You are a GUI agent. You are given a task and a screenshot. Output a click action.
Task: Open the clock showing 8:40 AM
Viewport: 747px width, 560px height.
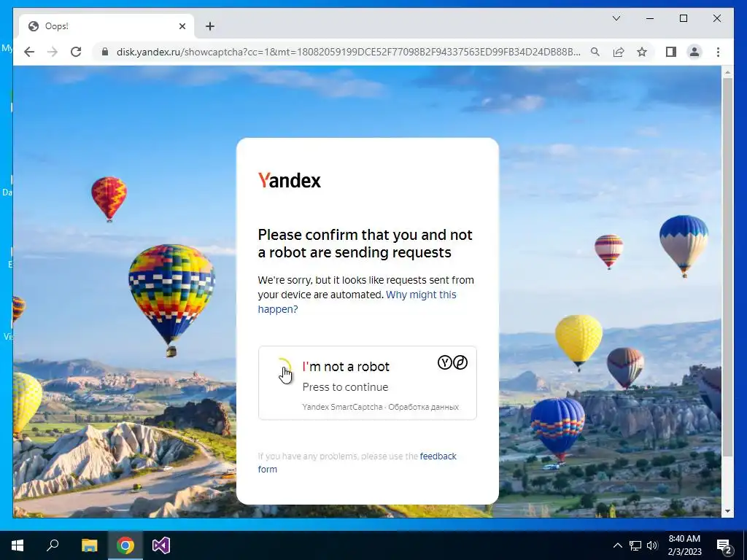684,545
